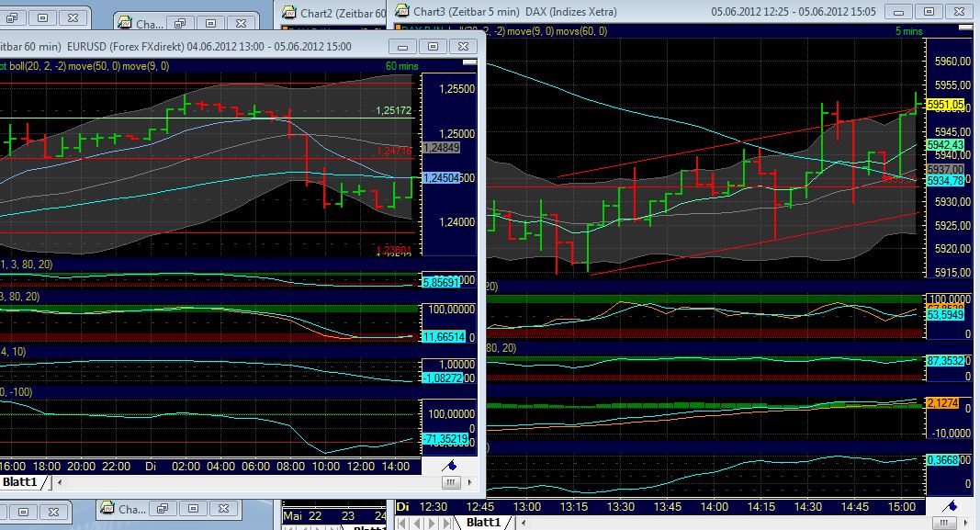Click the expand arrow at the EURUSD scrollbar end
This screenshot has width=980, height=530.
pyautogui.click(x=469, y=482)
